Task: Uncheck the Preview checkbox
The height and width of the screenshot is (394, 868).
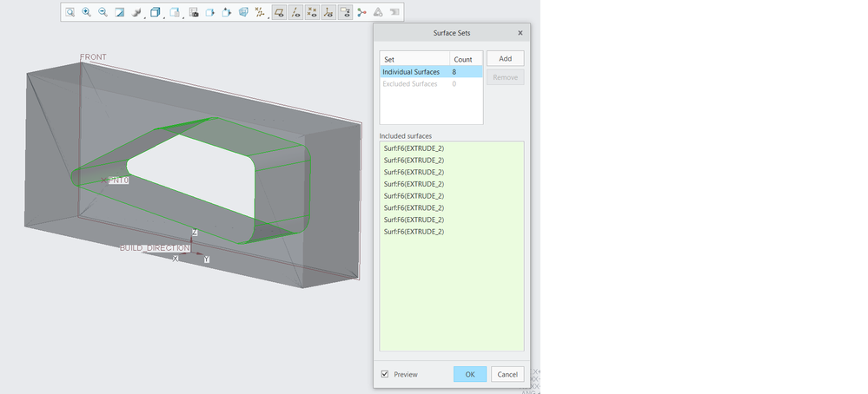Action: pyautogui.click(x=385, y=375)
